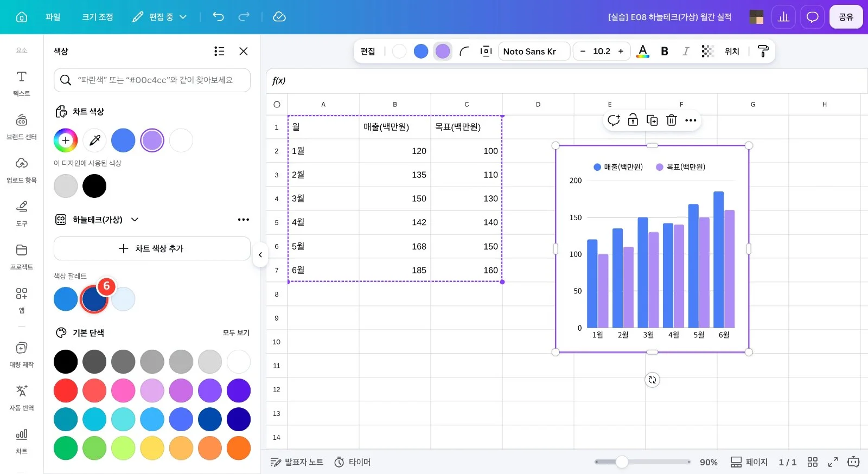The image size is (868, 474).
Task: Open the 업로드 항목 sidebar tab
Action: [22, 170]
